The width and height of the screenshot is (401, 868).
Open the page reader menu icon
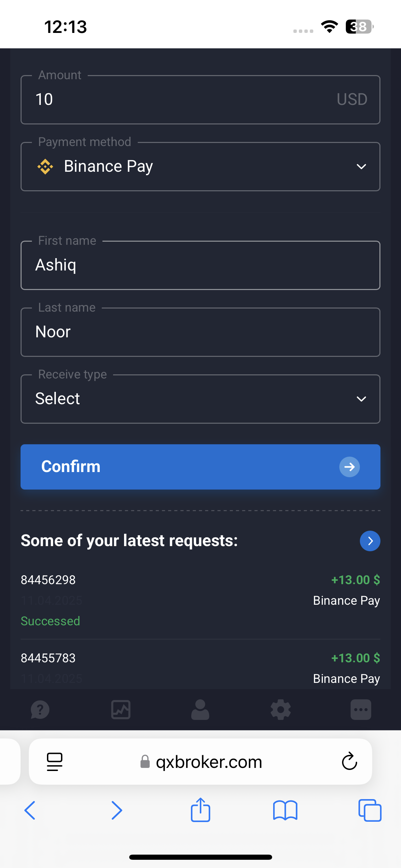[x=54, y=761]
